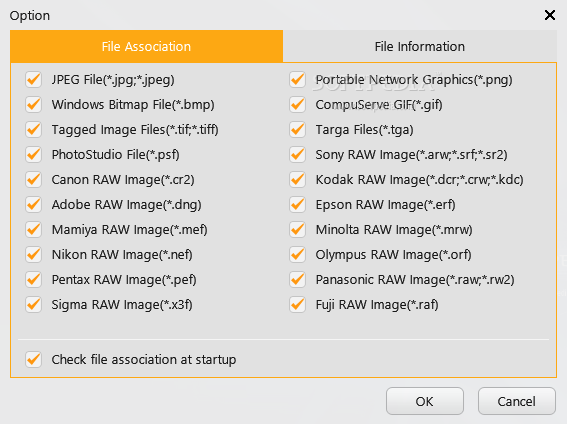Uncheck Fuji RAW Image (*.raf)

point(298,304)
